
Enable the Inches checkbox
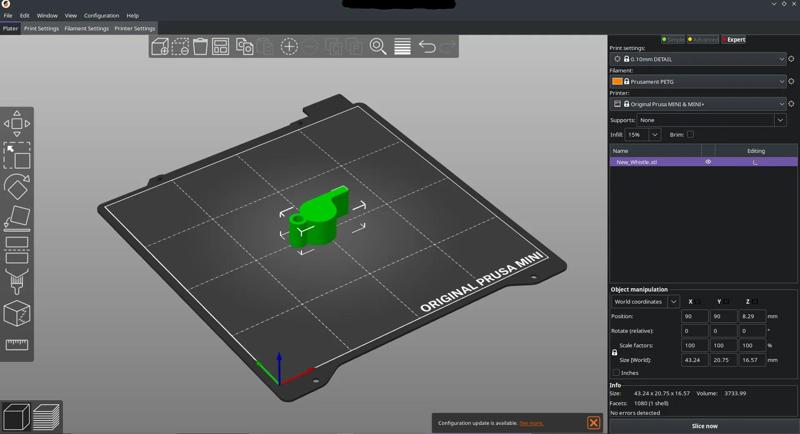point(616,373)
